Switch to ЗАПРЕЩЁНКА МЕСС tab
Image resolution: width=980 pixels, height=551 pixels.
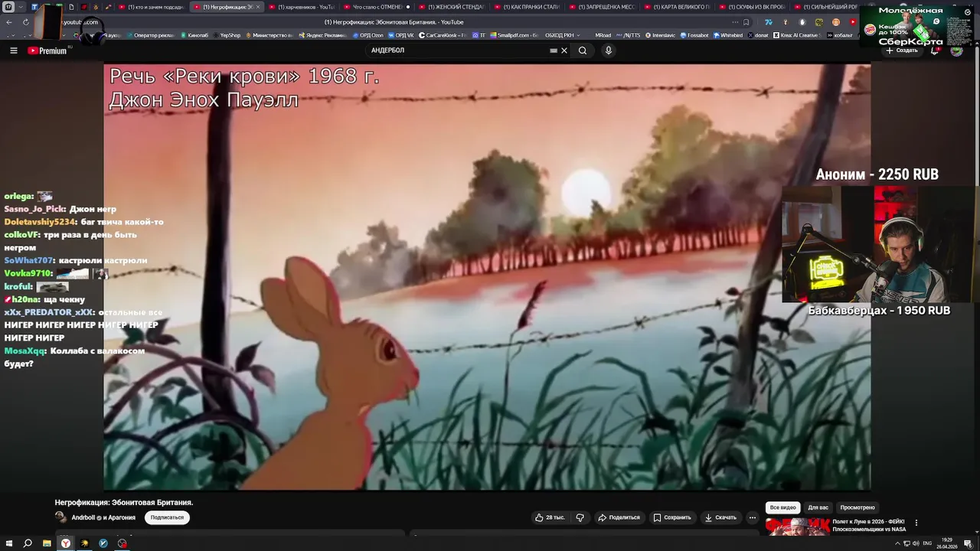(x=602, y=7)
